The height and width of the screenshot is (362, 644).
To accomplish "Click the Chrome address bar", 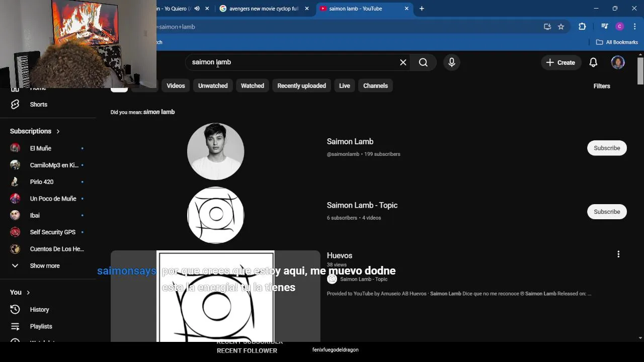I will [347, 27].
